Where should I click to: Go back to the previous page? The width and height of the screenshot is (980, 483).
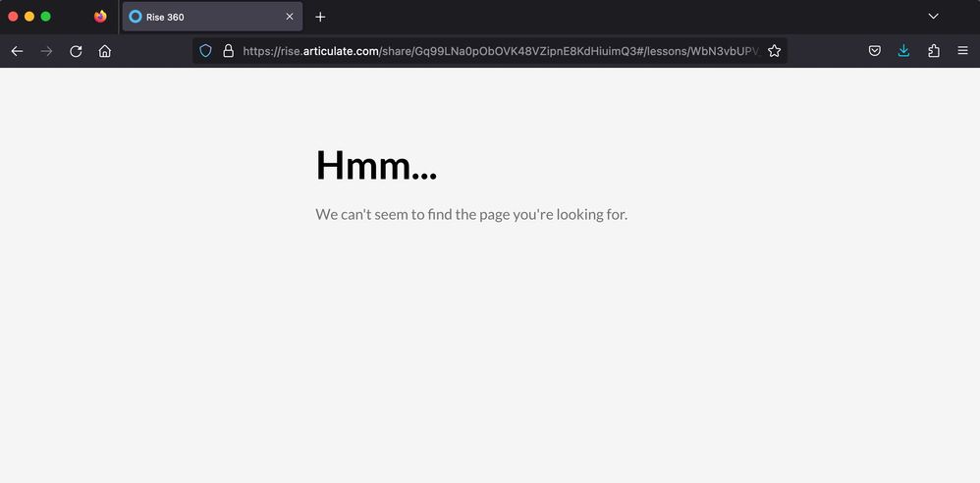(x=17, y=51)
